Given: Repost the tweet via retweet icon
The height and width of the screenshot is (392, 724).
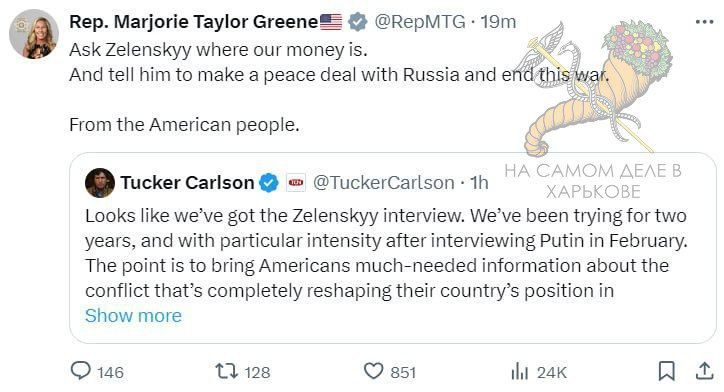Looking at the screenshot, I should point(226,371).
